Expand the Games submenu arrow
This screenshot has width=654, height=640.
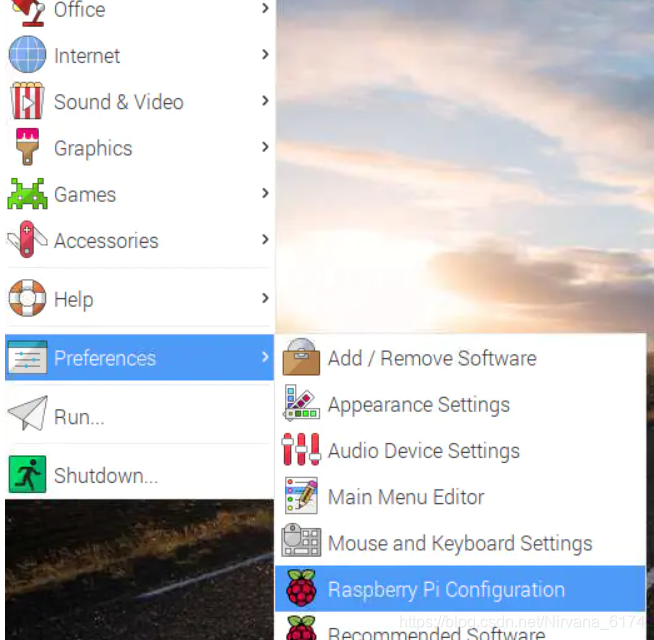265,193
